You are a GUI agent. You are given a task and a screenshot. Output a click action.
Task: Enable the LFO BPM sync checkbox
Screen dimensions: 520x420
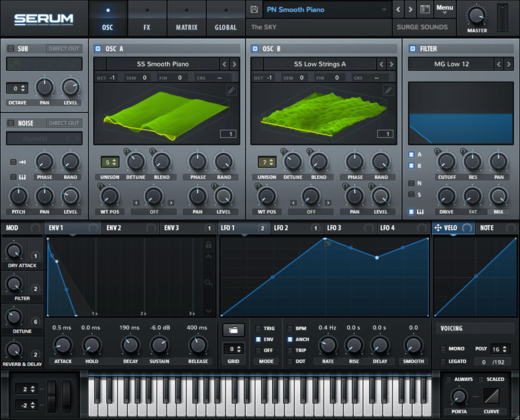click(290, 328)
